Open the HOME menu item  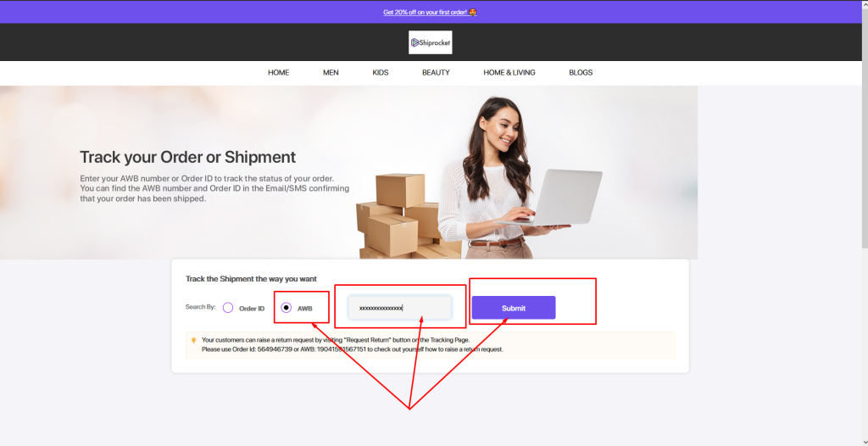coord(278,73)
